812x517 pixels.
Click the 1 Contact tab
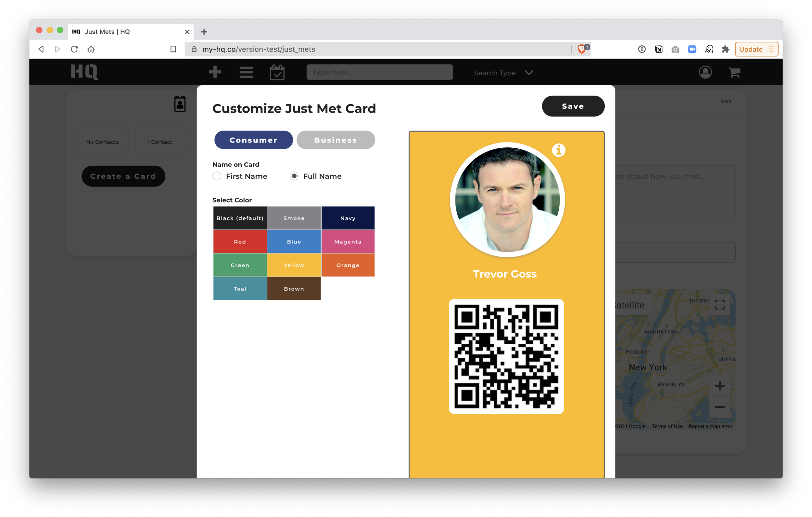(160, 141)
